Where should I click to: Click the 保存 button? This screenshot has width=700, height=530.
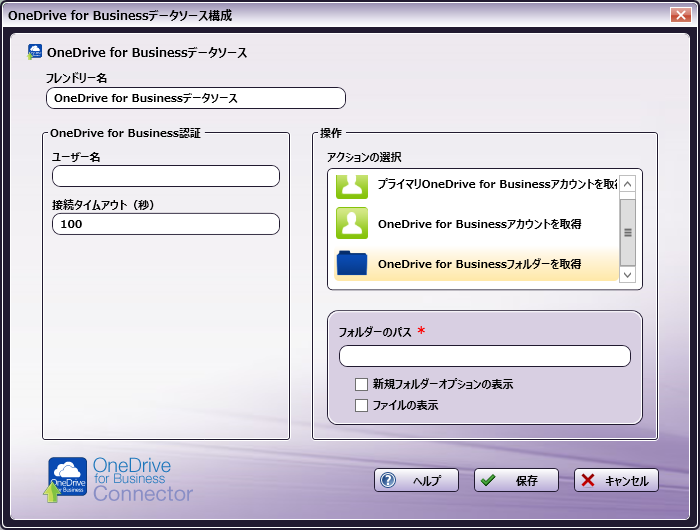pyautogui.click(x=516, y=480)
